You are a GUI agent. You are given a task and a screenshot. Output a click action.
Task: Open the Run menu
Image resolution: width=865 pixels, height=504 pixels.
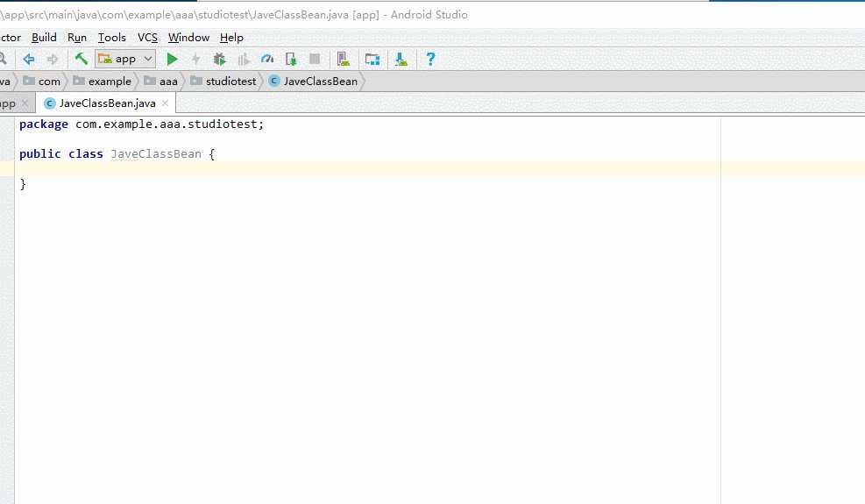pos(77,38)
